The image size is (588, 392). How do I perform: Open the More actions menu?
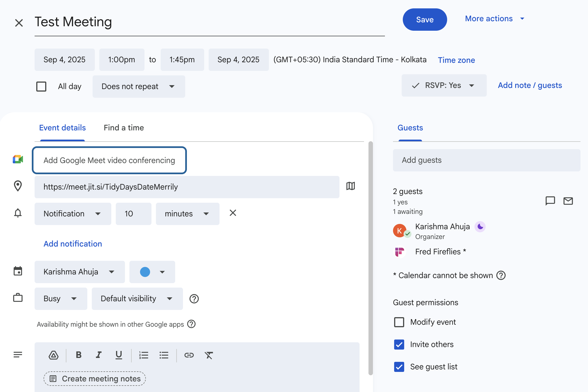(494, 19)
